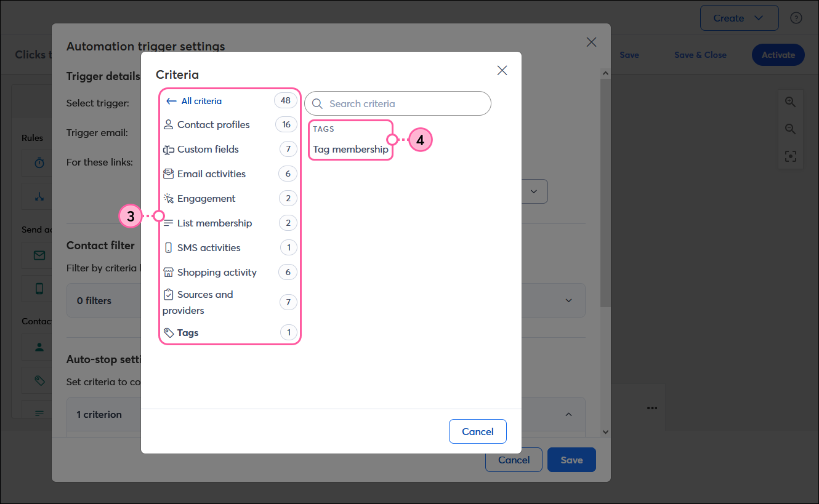Open the help question mark icon
This screenshot has height=504, width=819.
click(796, 18)
